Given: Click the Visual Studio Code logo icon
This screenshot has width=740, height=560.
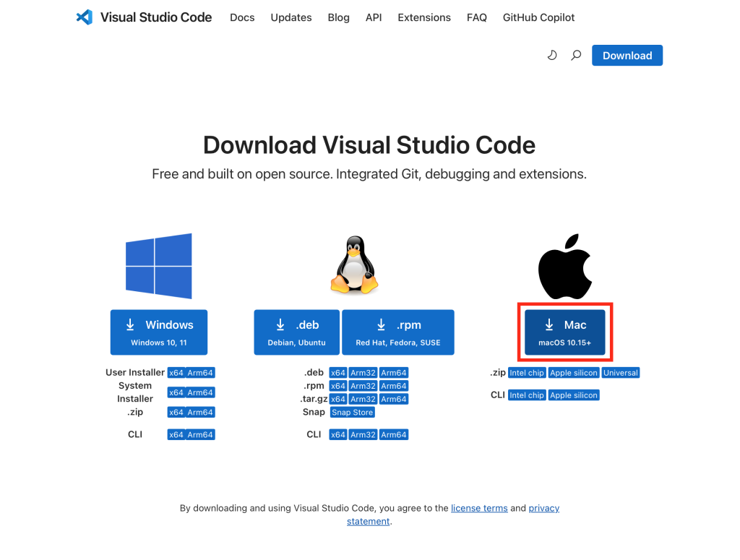Looking at the screenshot, I should click(85, 17).
